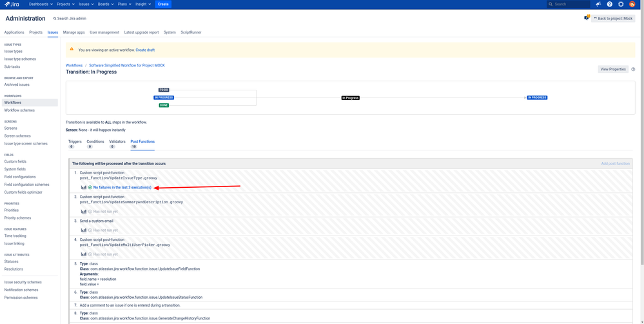
Task: Open Workflow schemes in sidebar
Action: tap(19, 110)
